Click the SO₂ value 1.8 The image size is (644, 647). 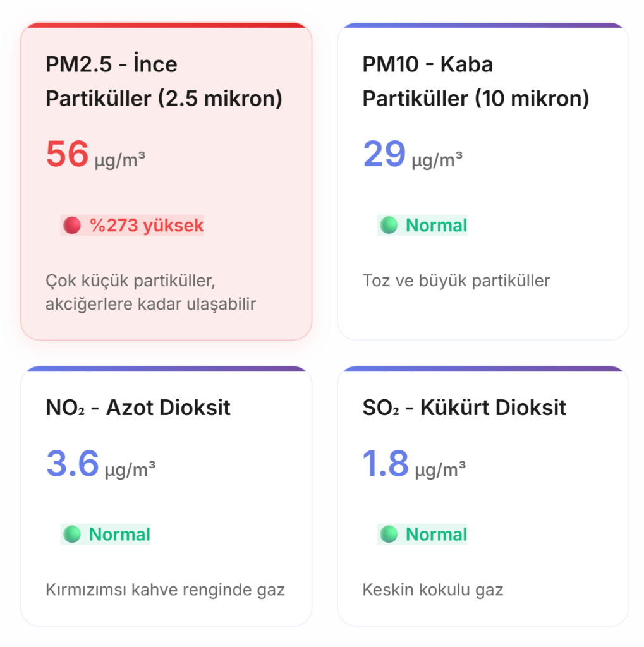pyautogui.click(x=386, y=463)
